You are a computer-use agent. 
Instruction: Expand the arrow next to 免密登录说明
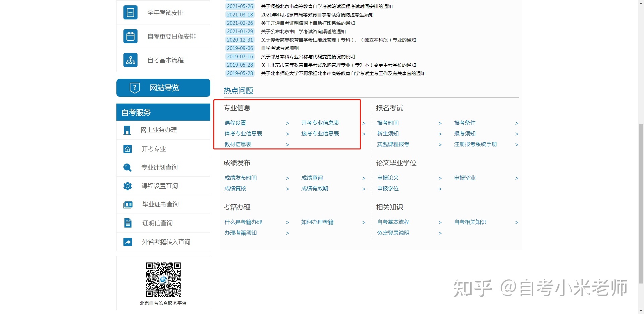[x=440, y=233]
